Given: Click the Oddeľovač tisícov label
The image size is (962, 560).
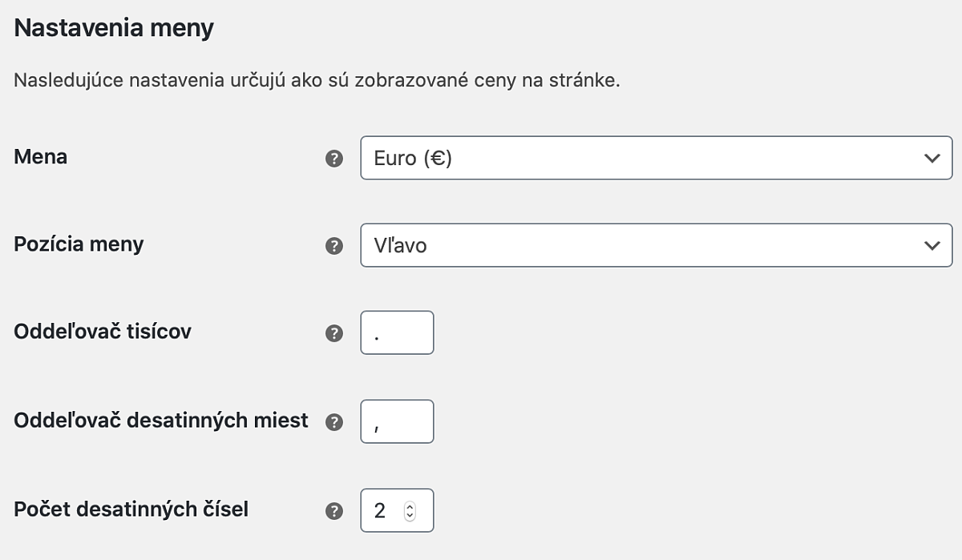Looking at the screenshot, I should tap(103, 331).
